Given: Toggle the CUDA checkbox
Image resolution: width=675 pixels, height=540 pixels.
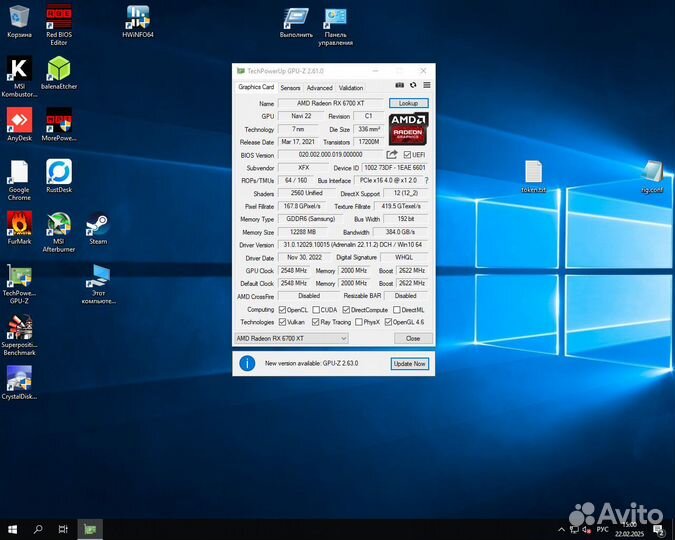Looking at the screenshot, I should point(316,310).
